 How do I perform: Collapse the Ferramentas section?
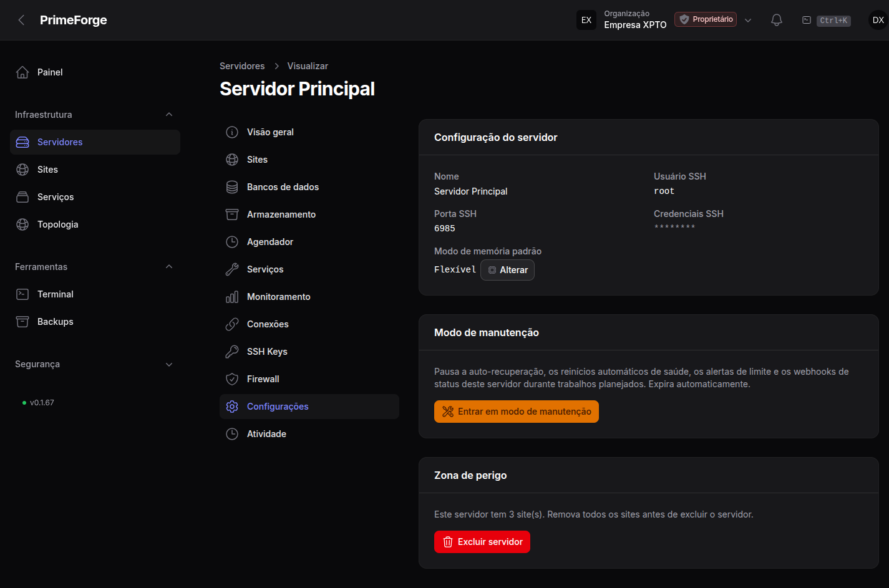click(x=169, y=267)
